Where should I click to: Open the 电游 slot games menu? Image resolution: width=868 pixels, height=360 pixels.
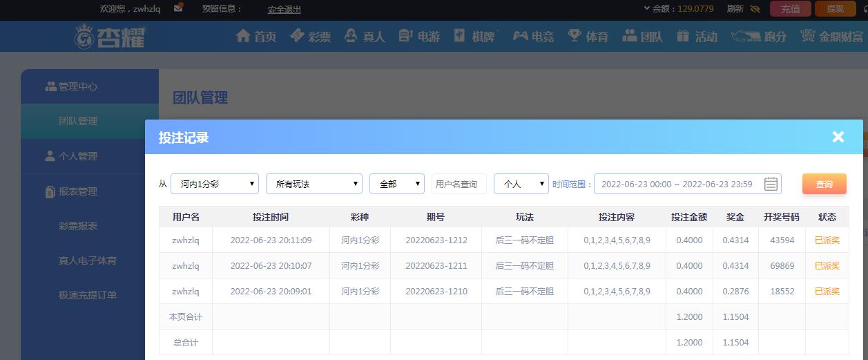pyautogui.click(x=419, y=37)
